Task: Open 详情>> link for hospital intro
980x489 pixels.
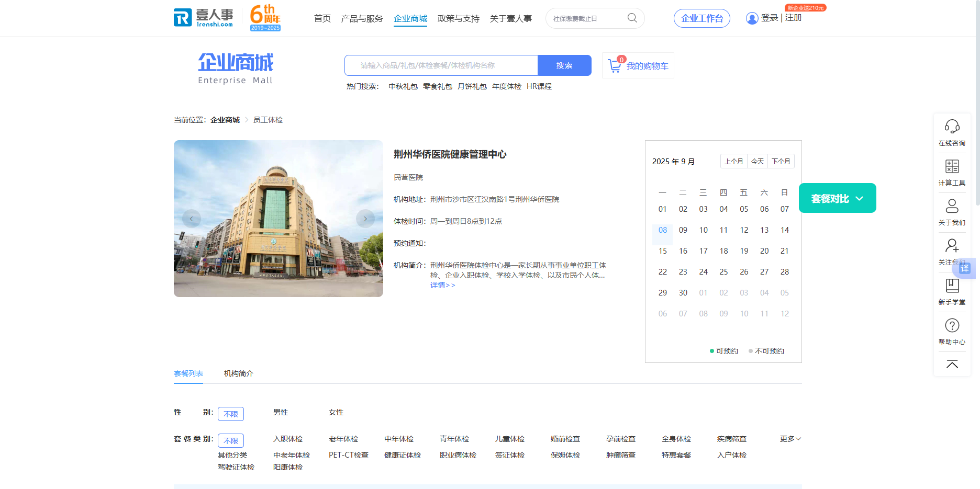Action: (443, 285)
